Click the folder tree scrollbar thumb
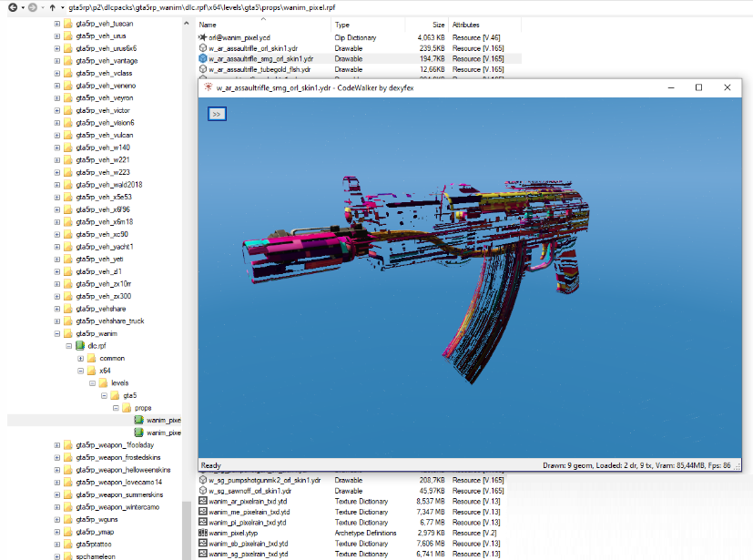753x560 pixels. point(187,530)
